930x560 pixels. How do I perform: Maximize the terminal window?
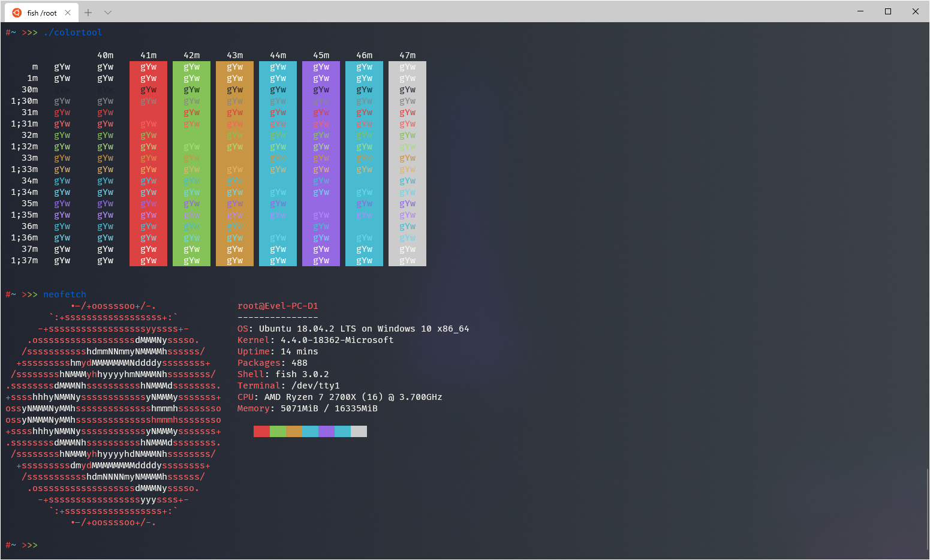(888, 11)
